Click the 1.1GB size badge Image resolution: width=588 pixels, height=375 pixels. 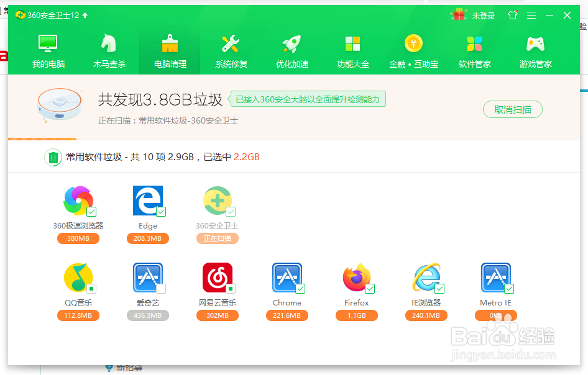pos(357,315)
